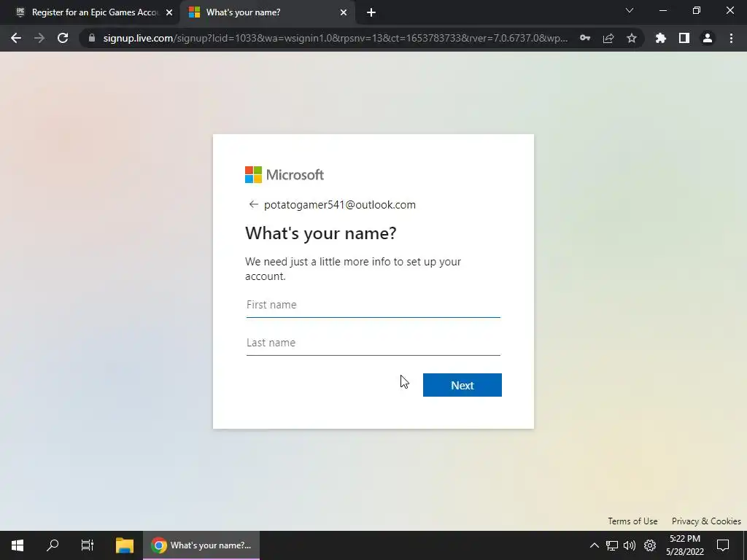
Task: Open the Windows Start menu
Action: [18, 545]
